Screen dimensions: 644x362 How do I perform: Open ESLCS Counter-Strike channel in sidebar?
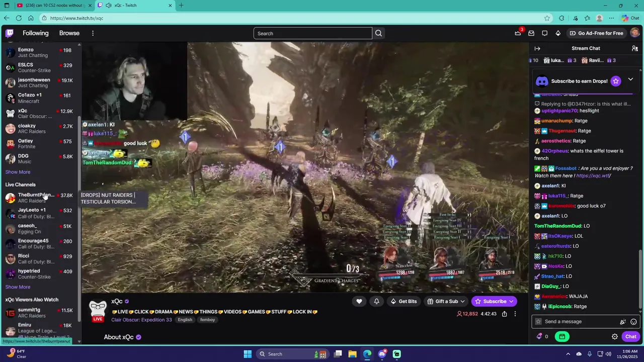click(x=39, y=67)
